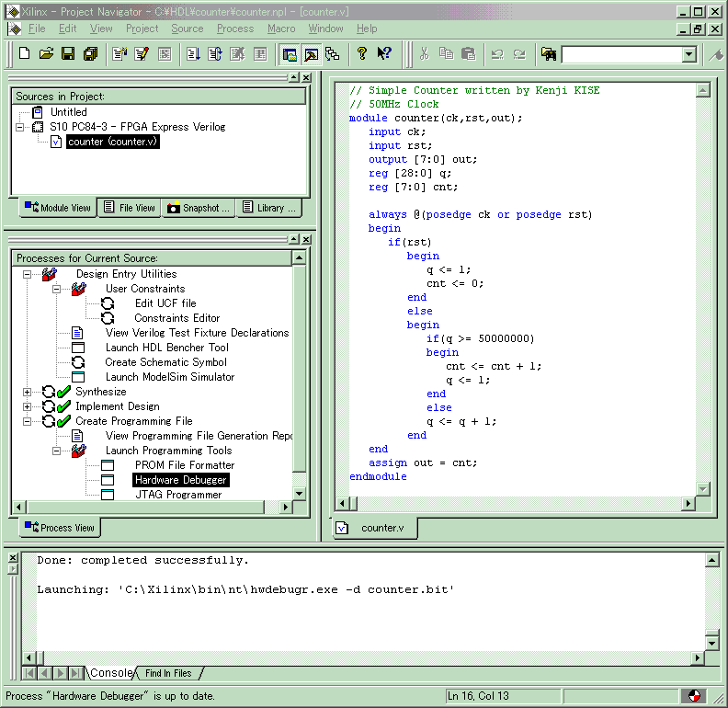Image resolution: width=728 pixels, height=708 pixels.
Task: Expand the Implement Design process node
Action: pos(27,407)
